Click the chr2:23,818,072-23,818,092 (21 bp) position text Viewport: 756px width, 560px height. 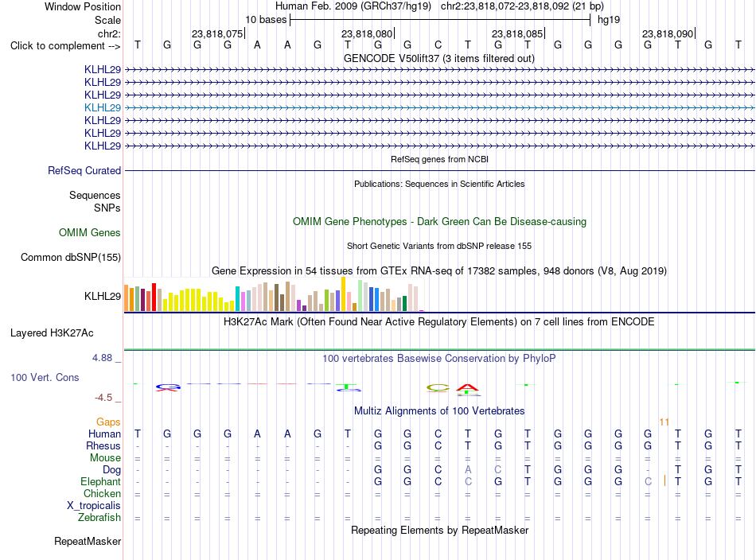(522, 6)
